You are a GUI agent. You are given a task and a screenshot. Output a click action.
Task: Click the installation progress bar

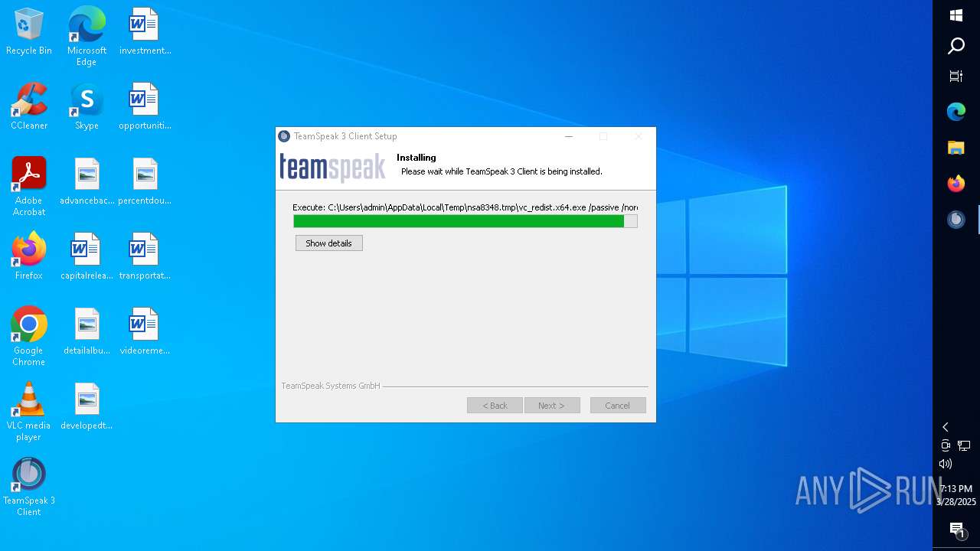[x=465, y=221]
